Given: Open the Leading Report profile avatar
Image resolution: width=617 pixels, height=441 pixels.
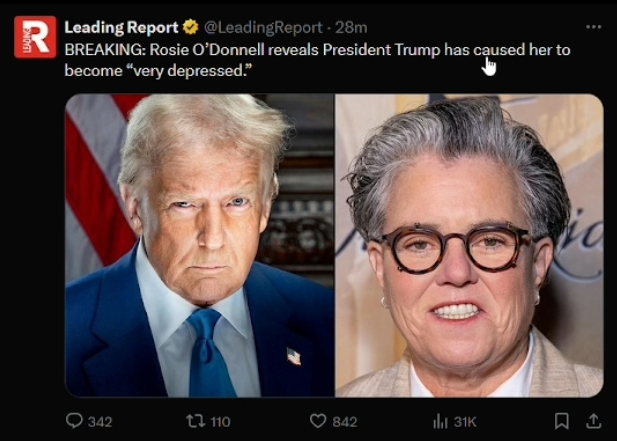Looking at the screenshot, I should [x=35, y=37].
